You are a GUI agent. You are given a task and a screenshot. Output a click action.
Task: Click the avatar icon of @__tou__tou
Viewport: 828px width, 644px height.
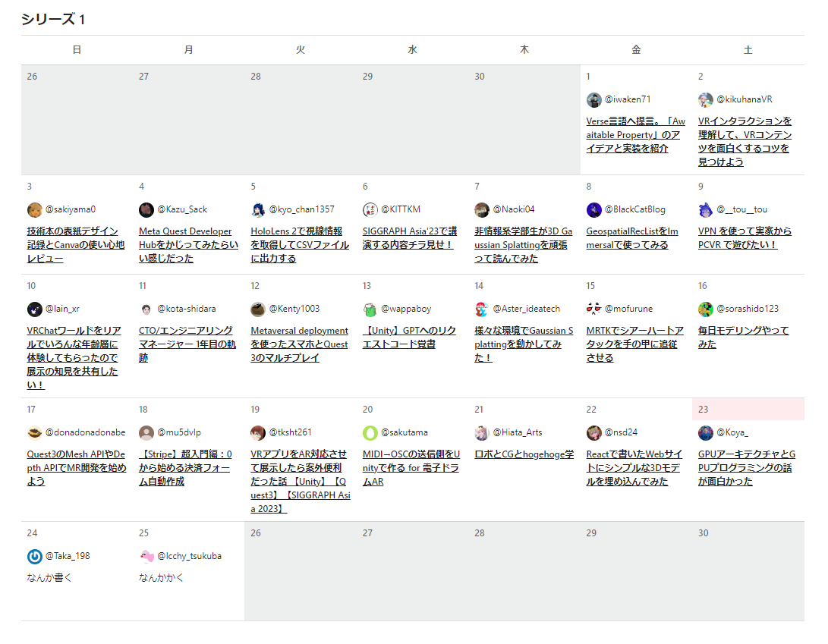pyautogui.click(x=706, y=210)
